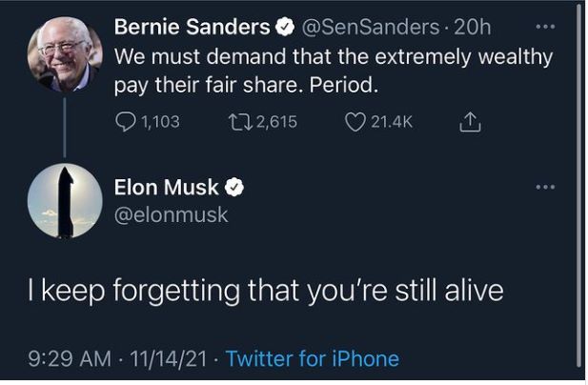Viewport: 588px width, 385px height.
Task: Click the Elon Musk display name
Action: pos(166,188)
